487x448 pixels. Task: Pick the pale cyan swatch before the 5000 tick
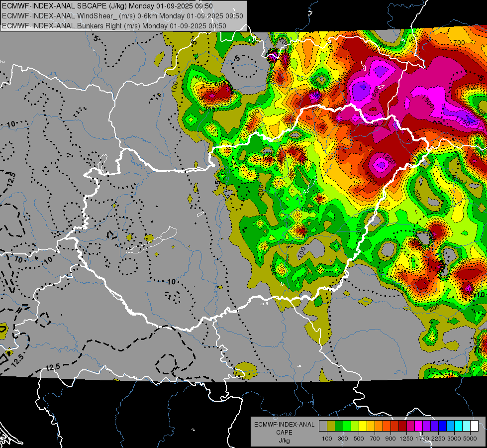[x=467, y=426]
